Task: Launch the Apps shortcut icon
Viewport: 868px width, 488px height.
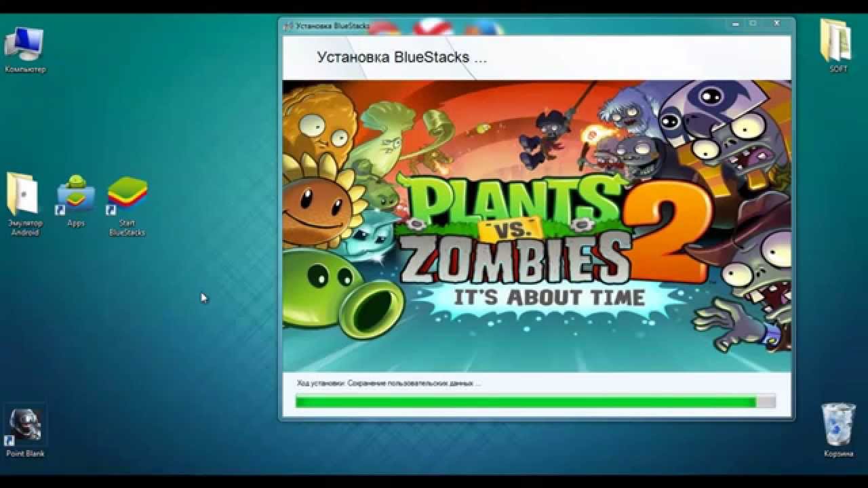Action: 76,201
